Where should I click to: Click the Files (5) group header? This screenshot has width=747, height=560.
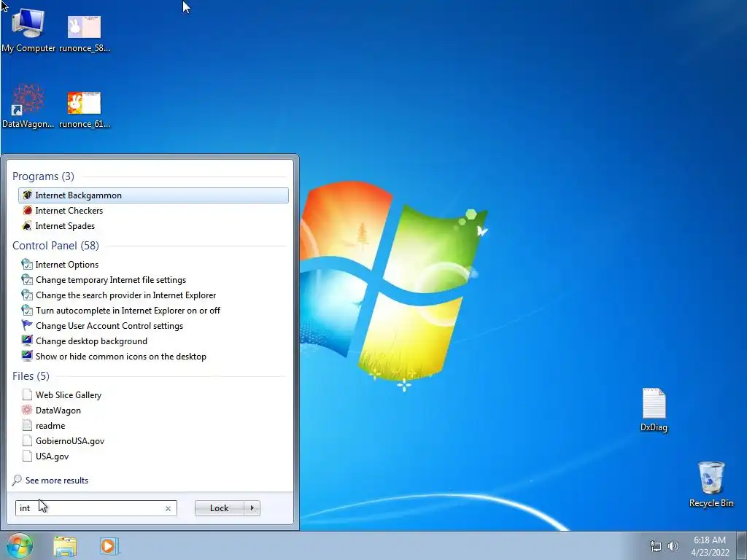(x=31, y=376)
